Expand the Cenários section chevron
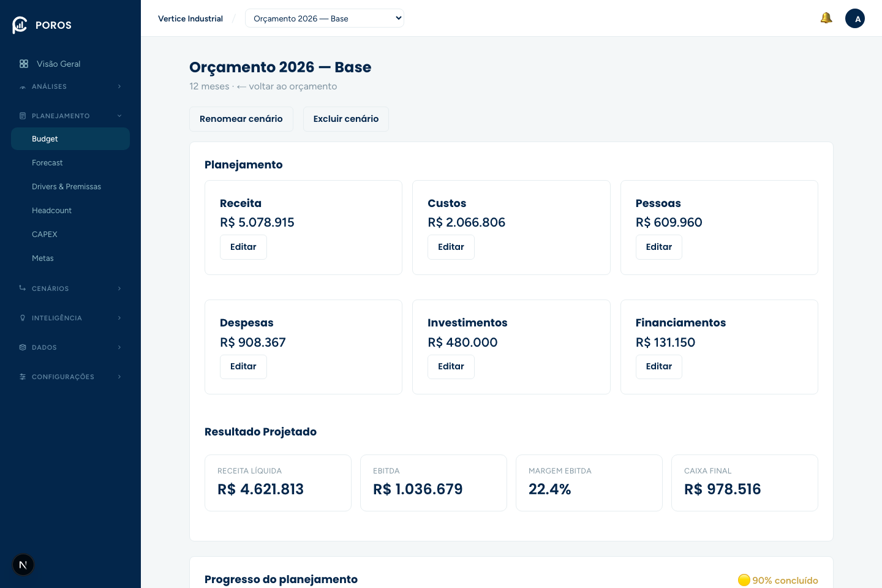Viewport: 882px width, 588px height. pyautogui.click(x=119, y=288)
